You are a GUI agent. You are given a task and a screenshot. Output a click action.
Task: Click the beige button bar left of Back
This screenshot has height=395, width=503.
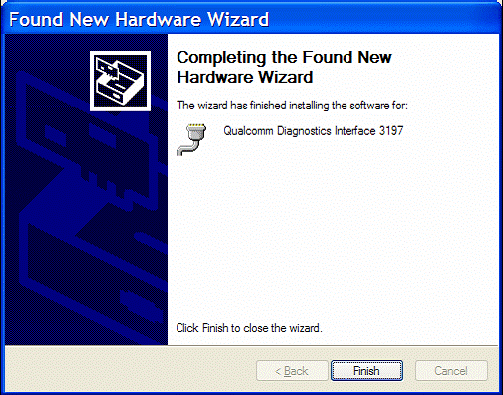[x=130, y=370]
